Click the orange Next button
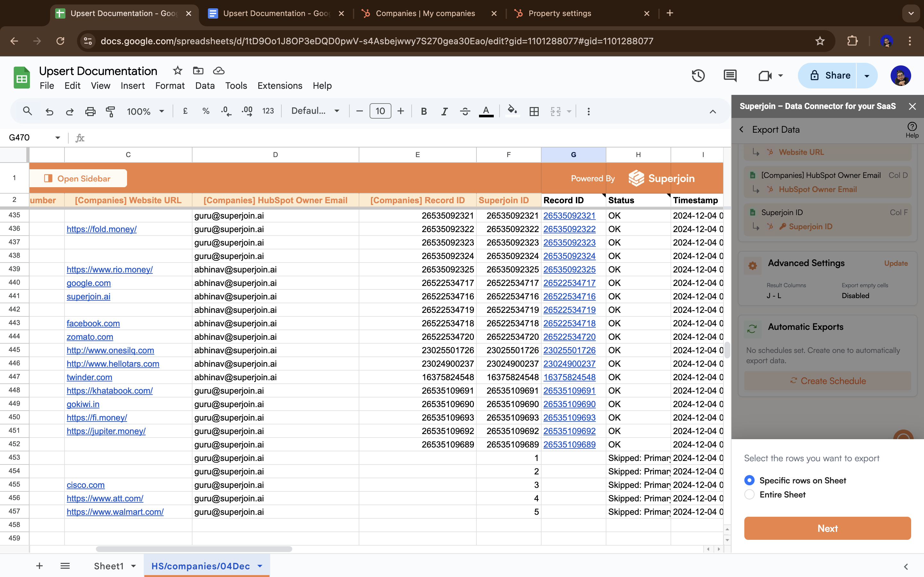 (827, 528)
